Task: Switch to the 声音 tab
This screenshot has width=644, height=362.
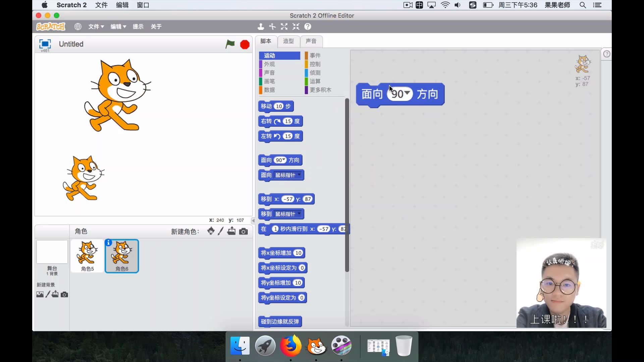Action: click(x=311, y=41)
